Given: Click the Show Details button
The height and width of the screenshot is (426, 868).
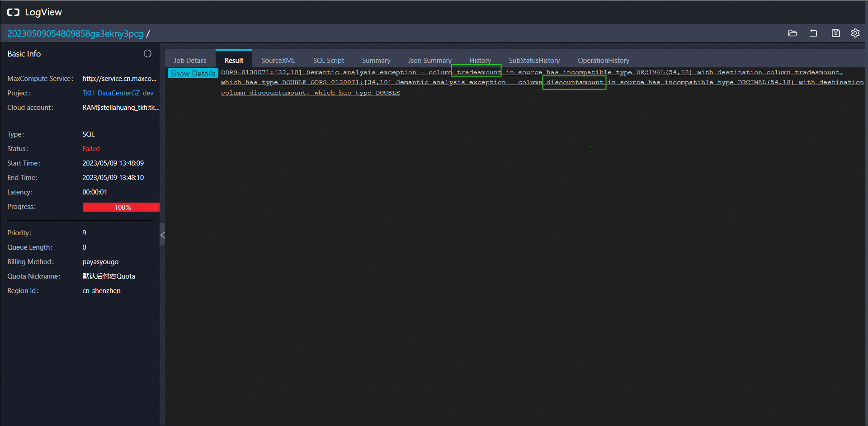Looking at the screenshot, I should click(193, 73).
